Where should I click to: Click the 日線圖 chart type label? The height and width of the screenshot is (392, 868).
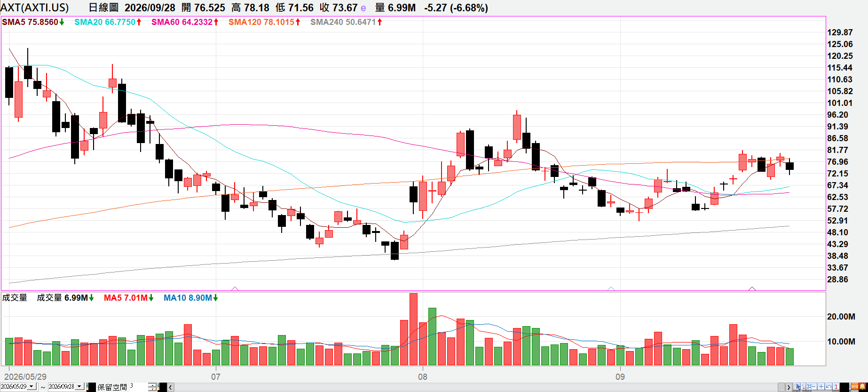pos(104,8)
